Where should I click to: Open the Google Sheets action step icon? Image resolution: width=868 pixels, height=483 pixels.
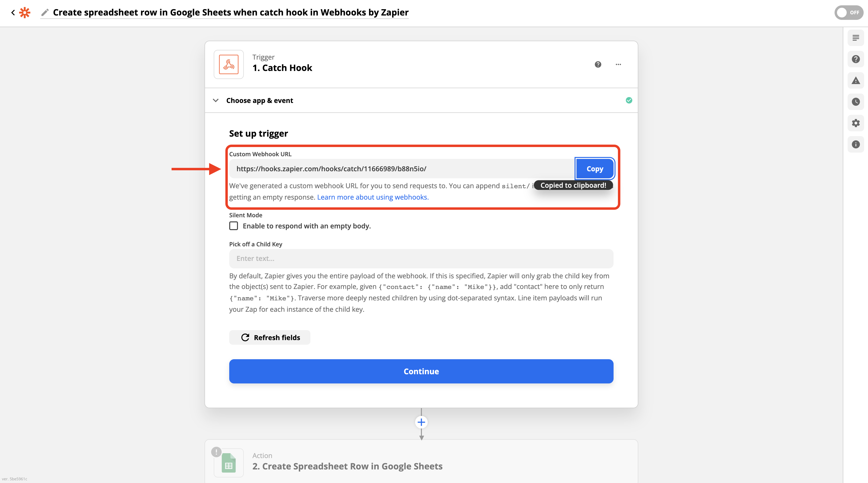(229, 462)
